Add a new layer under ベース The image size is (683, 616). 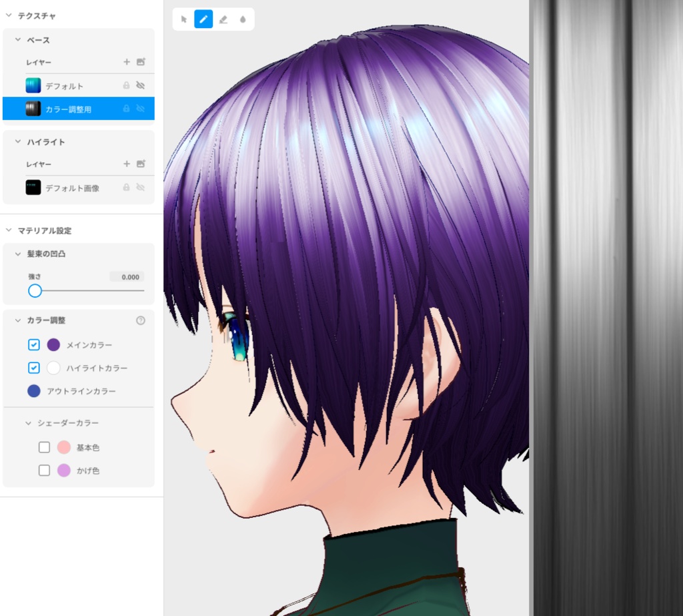[x=127, y=61]
